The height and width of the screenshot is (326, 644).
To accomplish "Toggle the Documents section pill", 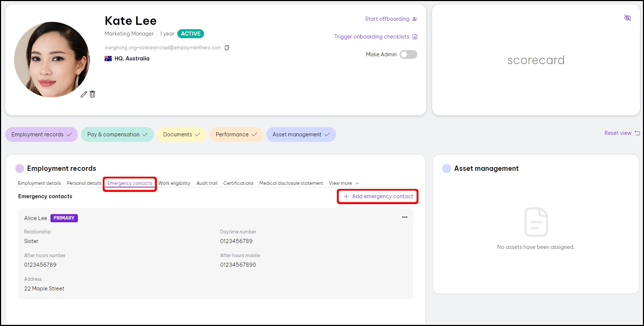I will click(181, 134).
